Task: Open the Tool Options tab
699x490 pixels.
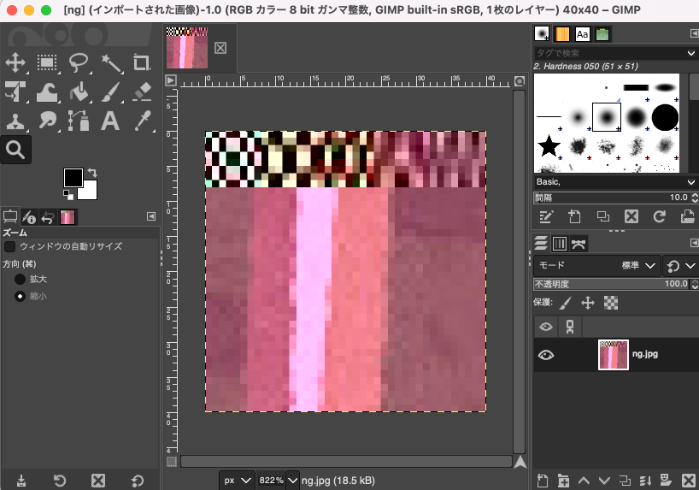Action: tap(10, 217)
